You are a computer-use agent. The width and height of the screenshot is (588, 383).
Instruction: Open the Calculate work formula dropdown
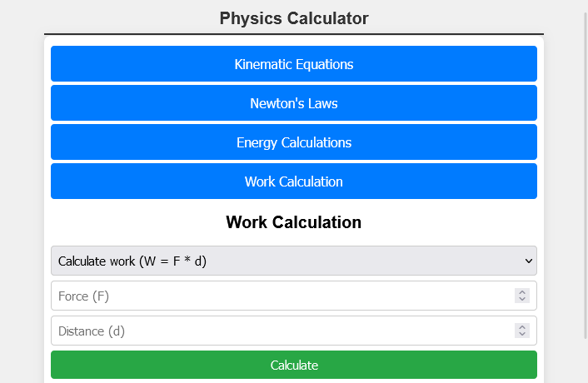tap(283, 261)
